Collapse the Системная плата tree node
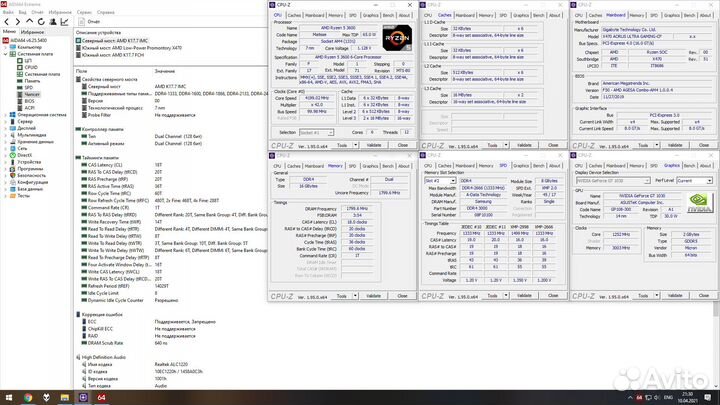Viewport: 720px width, 405px height. 7,54
